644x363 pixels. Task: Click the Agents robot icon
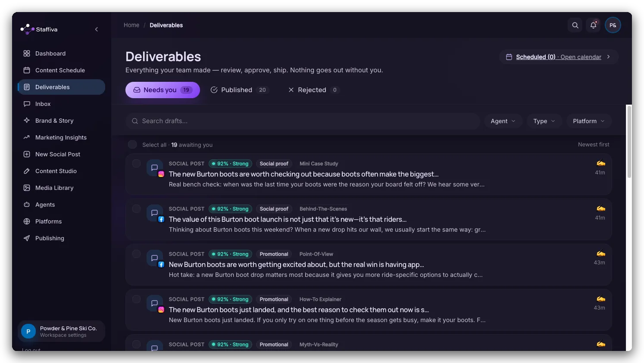[27, 205]
